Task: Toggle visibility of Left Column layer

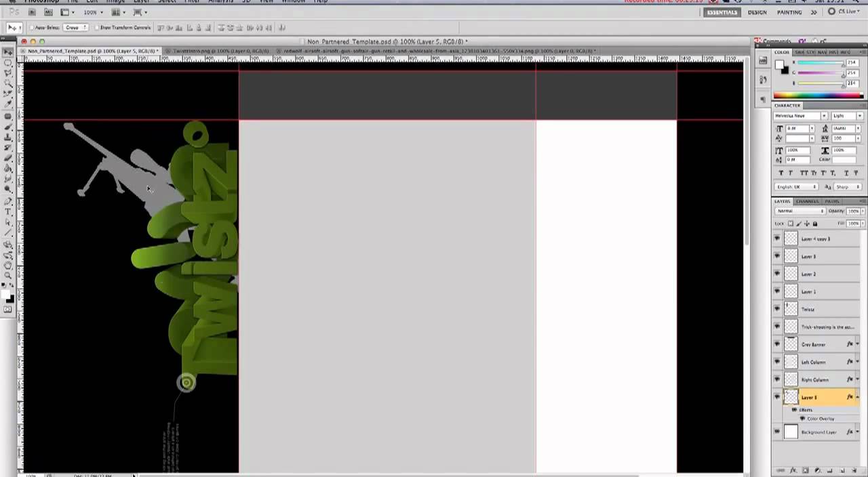Action: pyautogui.click(x=777, y=362)
